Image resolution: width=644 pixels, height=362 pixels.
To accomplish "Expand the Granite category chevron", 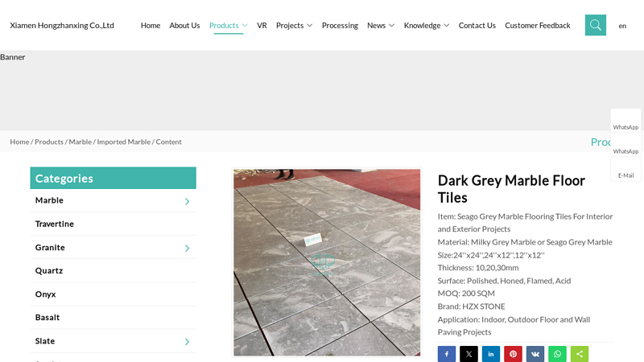I will click(187, 248).
